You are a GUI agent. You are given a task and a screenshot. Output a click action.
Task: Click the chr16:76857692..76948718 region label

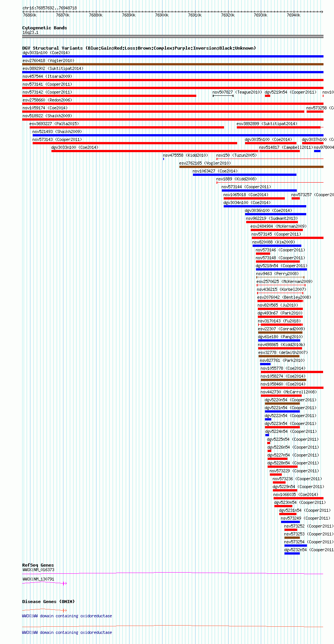[x=50, y=8]
